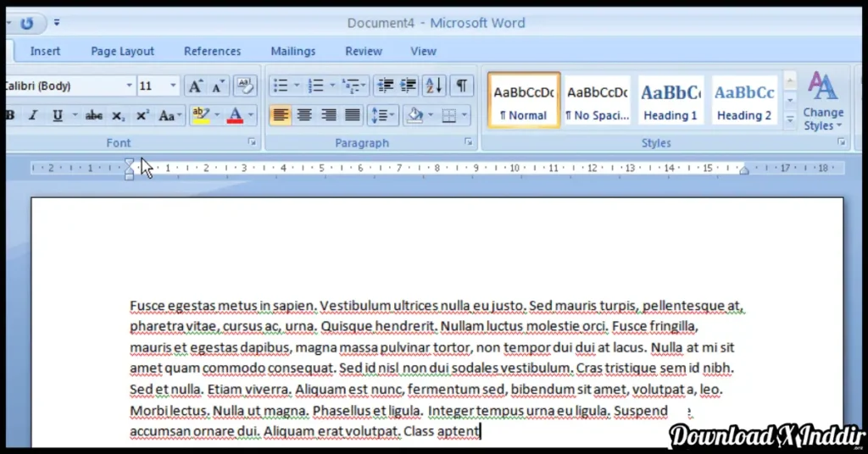868x454 pixels.
Task: Click the Bullets list icon
Action: (x=281, y=86)
